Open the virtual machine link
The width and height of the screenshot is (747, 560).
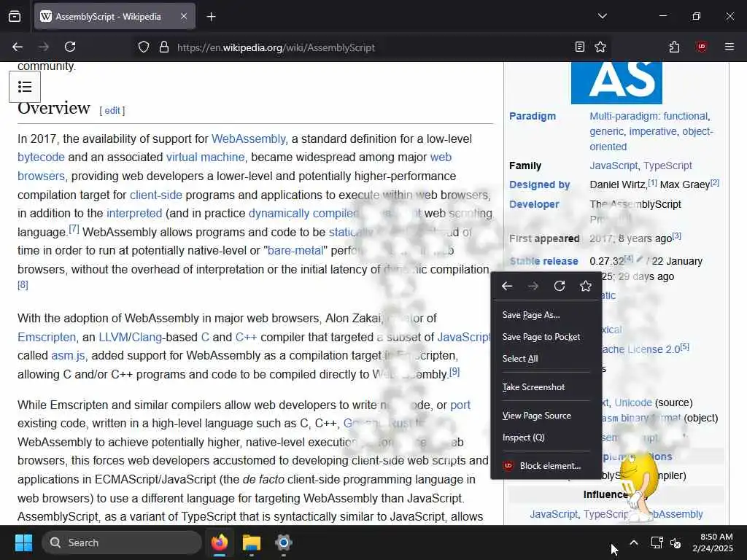click(205, 157)
